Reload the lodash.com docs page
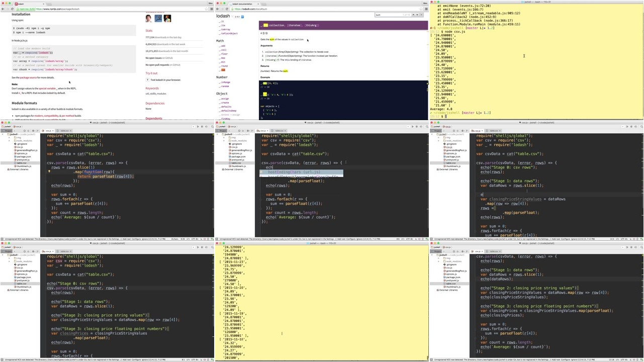The image size is (644, 362). pos(227,9)
